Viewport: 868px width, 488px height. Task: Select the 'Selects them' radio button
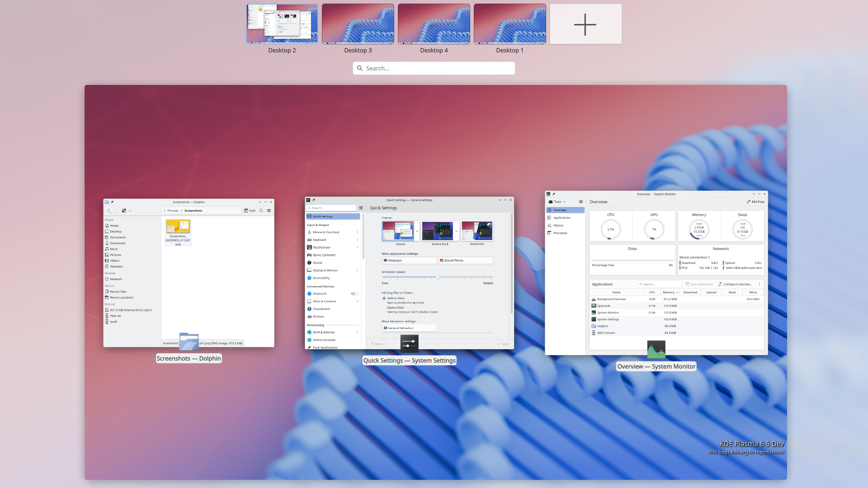[x=384, y=298]
